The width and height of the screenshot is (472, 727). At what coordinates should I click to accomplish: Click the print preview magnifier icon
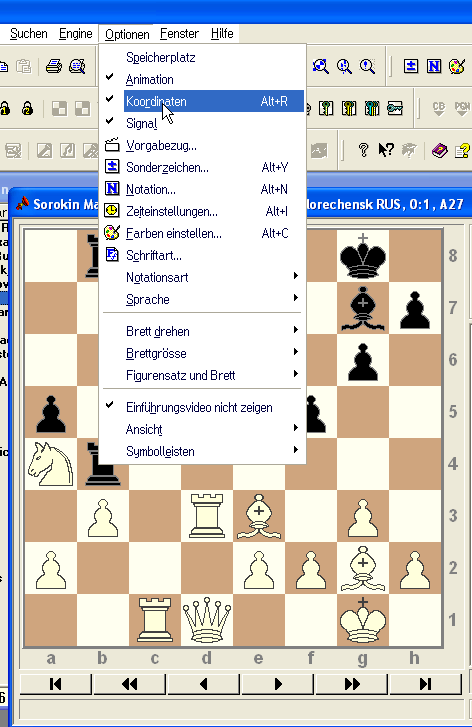[x=77, y=66]
